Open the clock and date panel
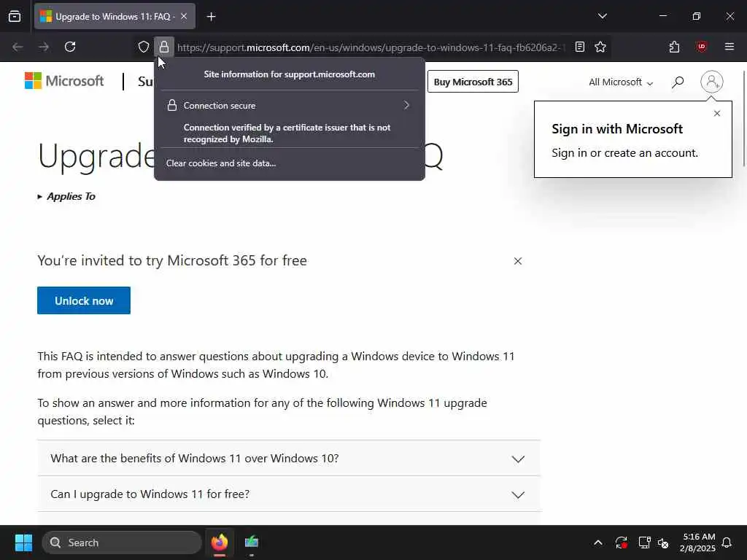 [x=698, y=542]
